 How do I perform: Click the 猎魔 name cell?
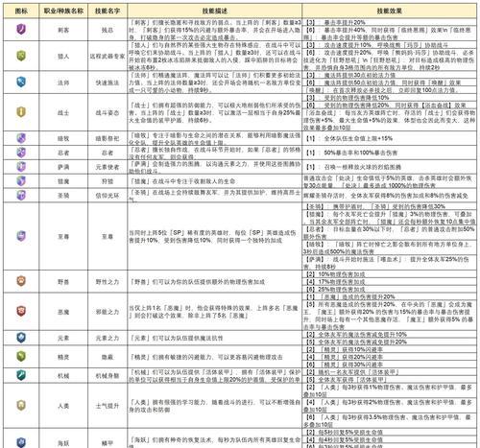pyautogui.click(x=63, y=181)
